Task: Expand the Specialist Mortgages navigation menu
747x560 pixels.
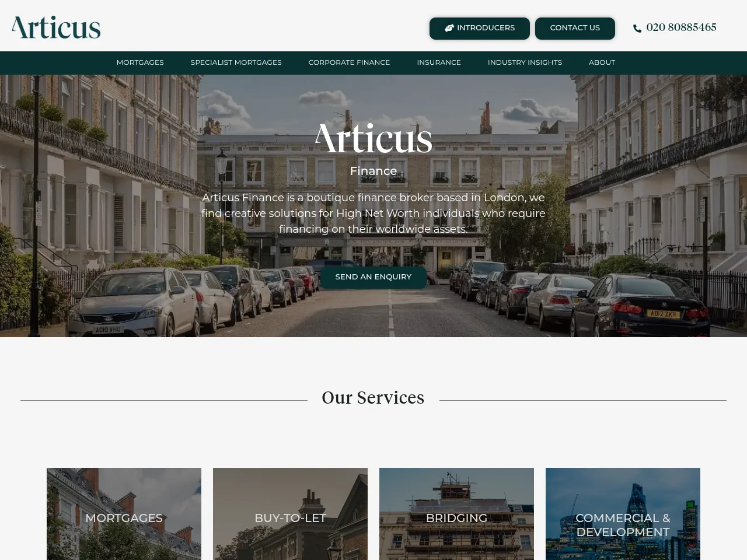Action: pyautogui.click(x=236, y=62)
